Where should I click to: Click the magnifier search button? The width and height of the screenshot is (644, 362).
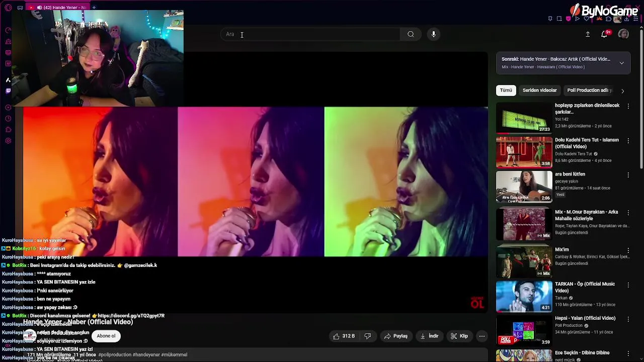411,34
